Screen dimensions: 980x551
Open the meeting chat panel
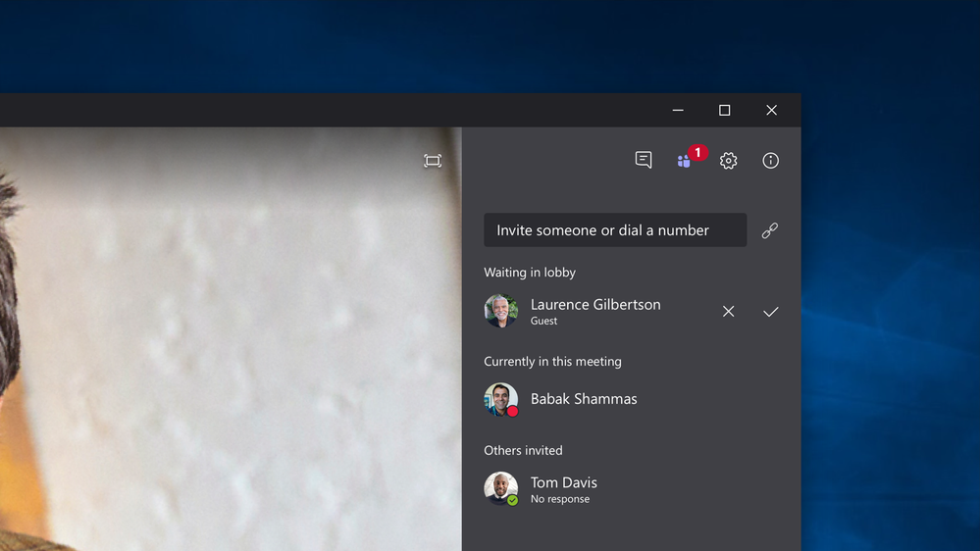tap(644, 160)
